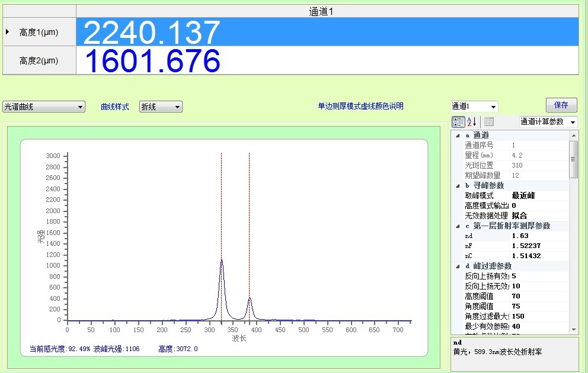Select the 高度1(μm) row arrow indicator
This screenshot has height=373, width=588.
point(8,32)
